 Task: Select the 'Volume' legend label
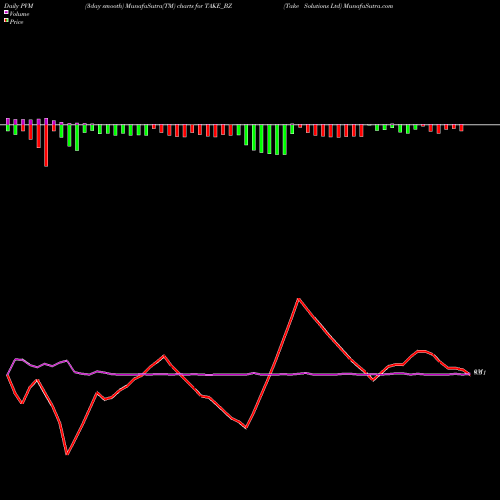coord(19,14)
